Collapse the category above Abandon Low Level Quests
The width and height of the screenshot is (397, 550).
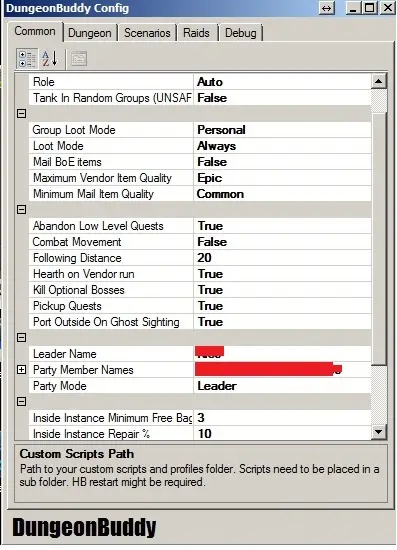click(21, 210)
